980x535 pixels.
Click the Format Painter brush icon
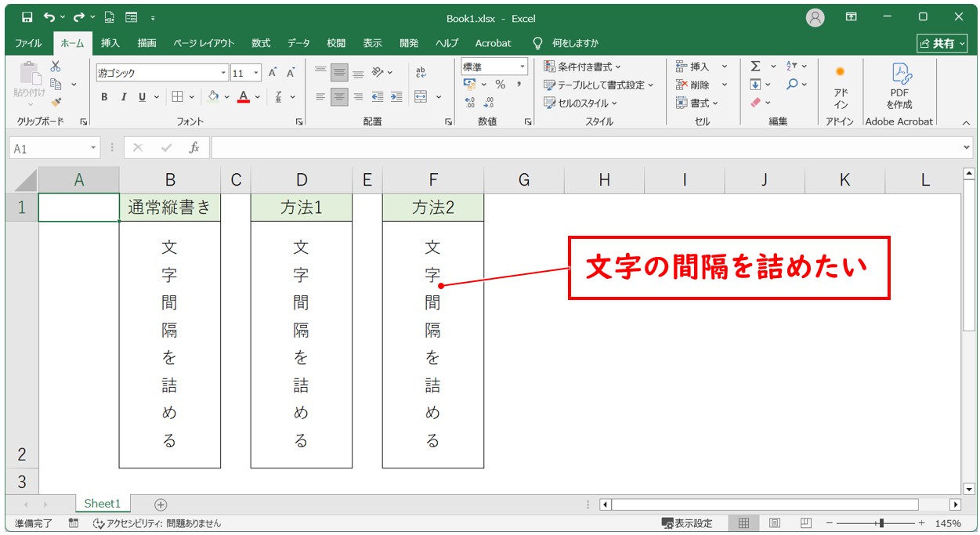click(x=56, y=102)
